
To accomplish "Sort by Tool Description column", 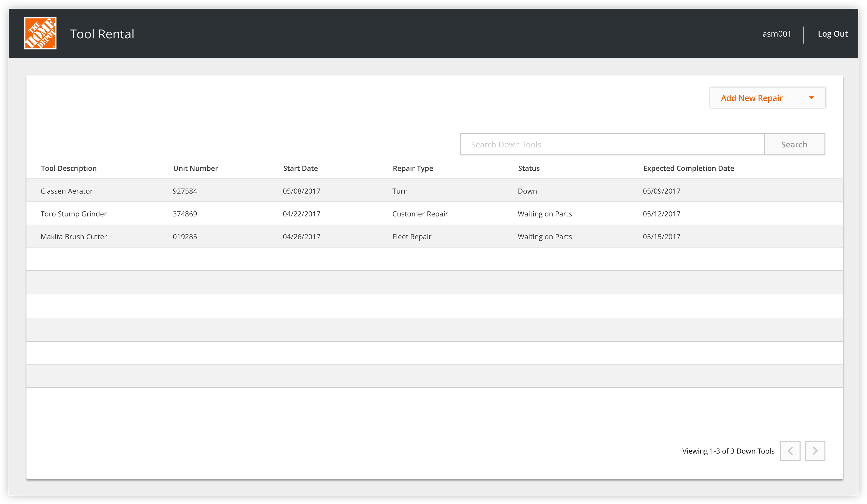I will tap(69, 168).
